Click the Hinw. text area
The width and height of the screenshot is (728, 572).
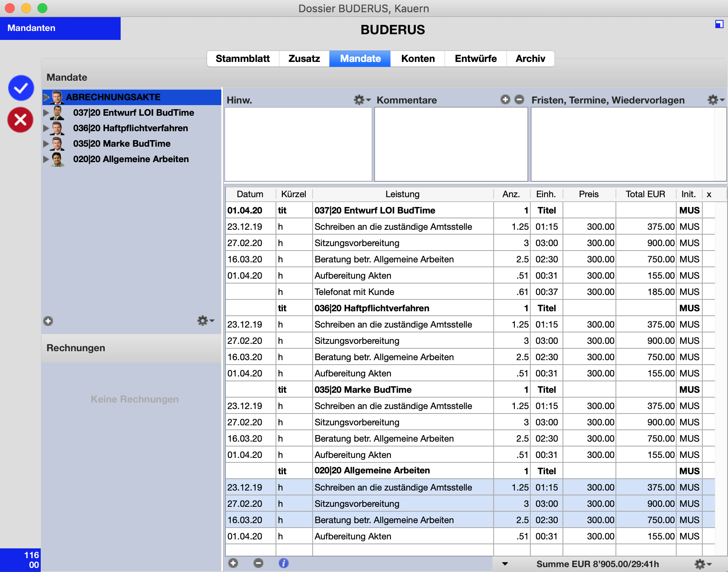coord(298,144)
